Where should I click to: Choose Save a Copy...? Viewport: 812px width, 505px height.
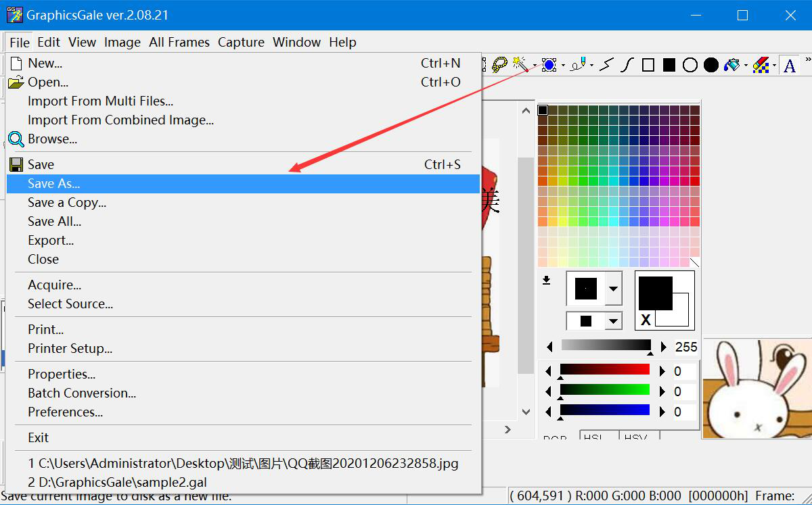click(x=244, y=203)
